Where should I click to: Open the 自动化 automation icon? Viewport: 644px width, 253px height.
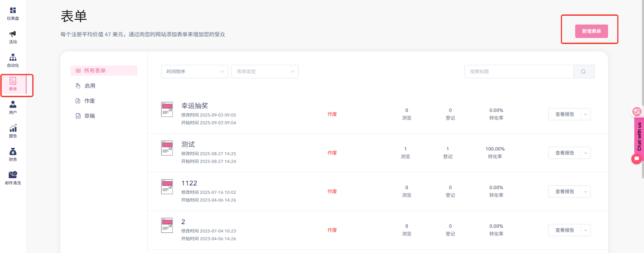pyautogui.click(x=13, y=58)
